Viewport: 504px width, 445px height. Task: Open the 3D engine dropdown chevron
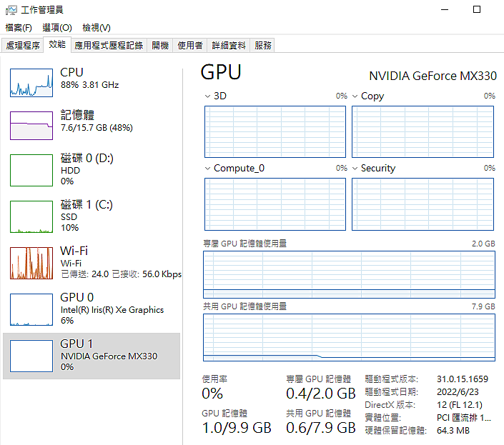(x=207, y=96)
